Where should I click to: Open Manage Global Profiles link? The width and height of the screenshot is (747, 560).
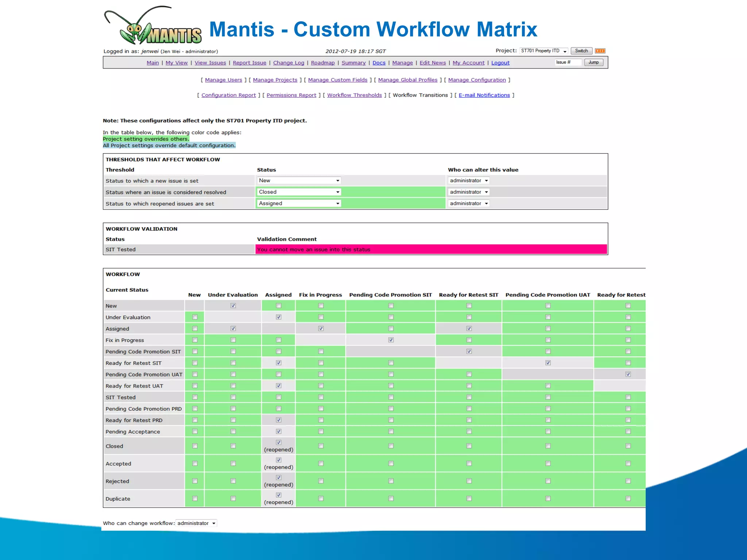tap(408, 80)
